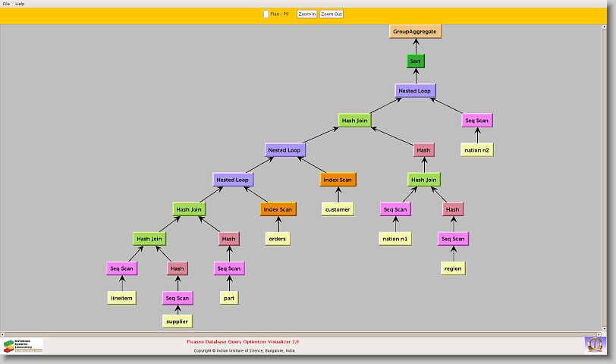
Task: Click the nation n1 table node
Action: point(395,239)
